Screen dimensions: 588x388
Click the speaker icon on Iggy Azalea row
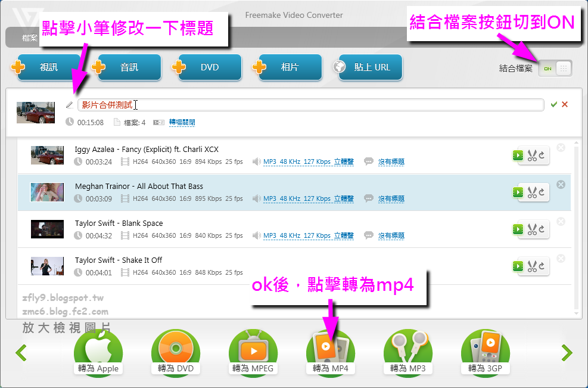[x=257, y=162]
